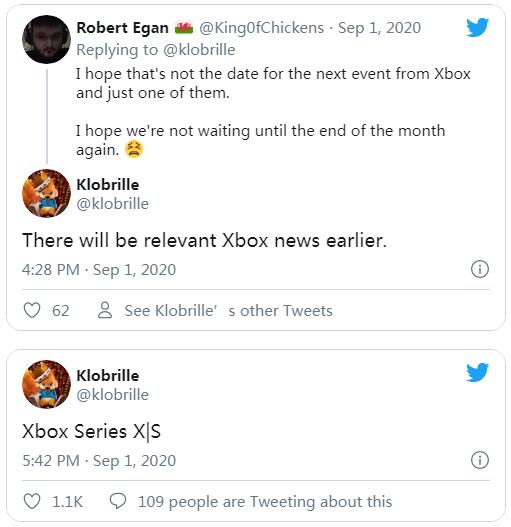The height and width of the screenshot is (527, 511).
Task: Click the @klobrille handle in second tweet
Action: [112, 395]
